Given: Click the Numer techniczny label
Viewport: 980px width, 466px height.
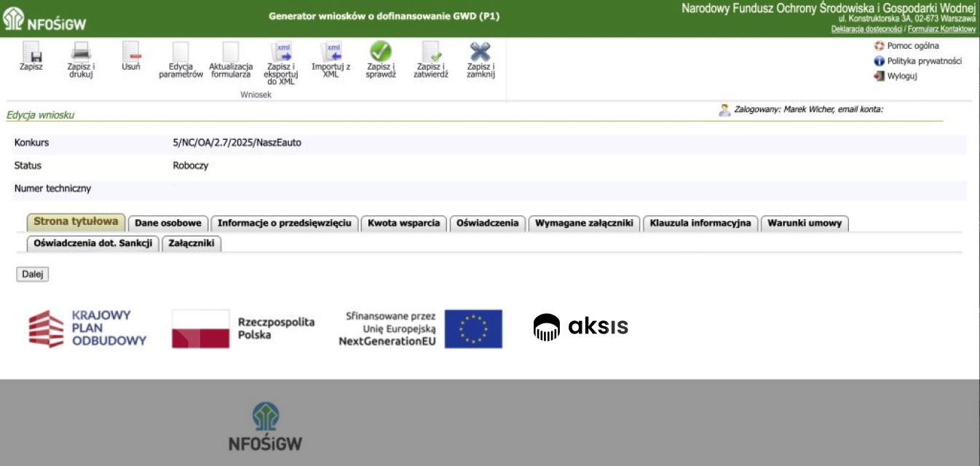Looking at the screenshot, I should point(52,189).
